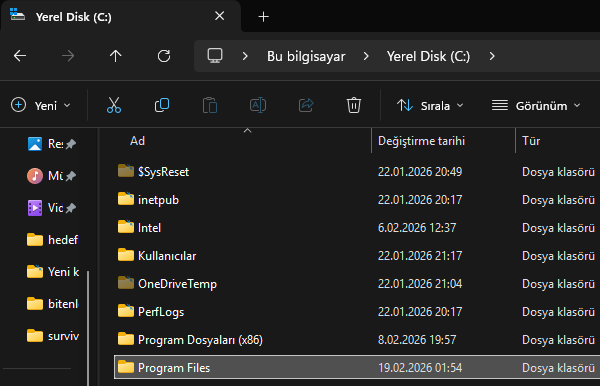The image size is (600, 386).
Task: Close the Yerel Disk (C:) tab
Action: point(220,16)
